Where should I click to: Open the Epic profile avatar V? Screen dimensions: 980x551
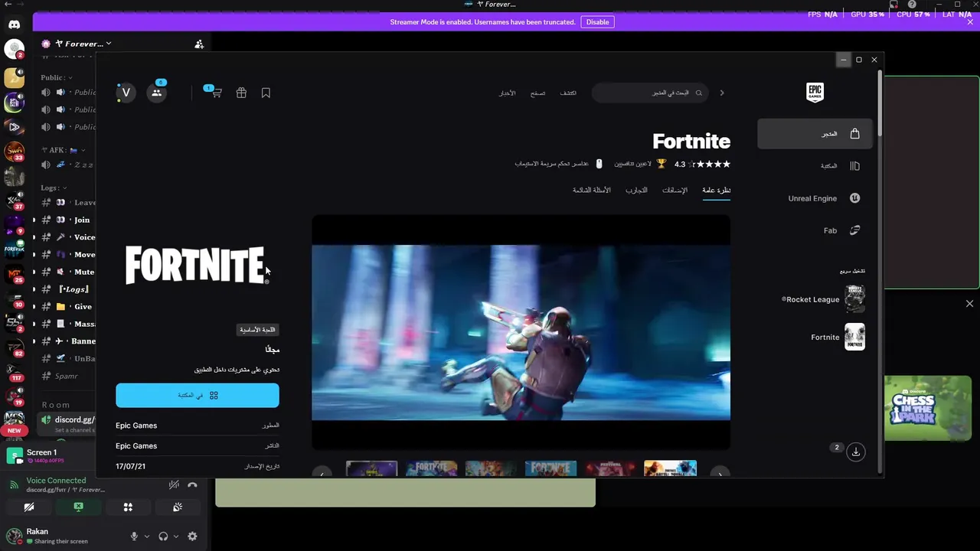pos(126,93)
